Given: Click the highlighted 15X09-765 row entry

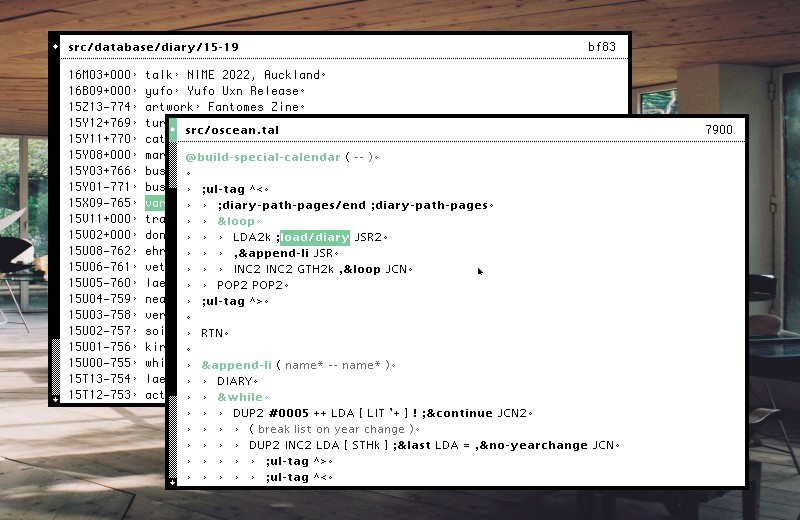Looking at the screenshot, I should pyautogui.click(x=155, y=203).
